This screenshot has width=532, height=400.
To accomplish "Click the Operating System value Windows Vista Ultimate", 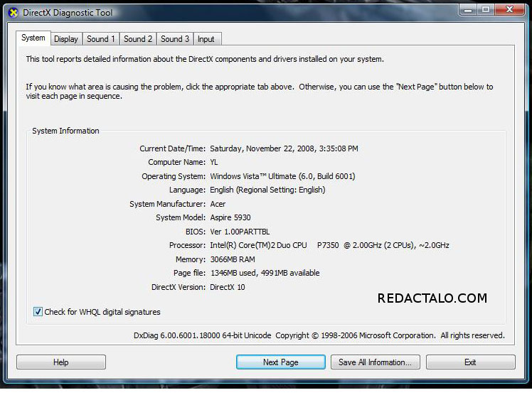I will (282, 176).
